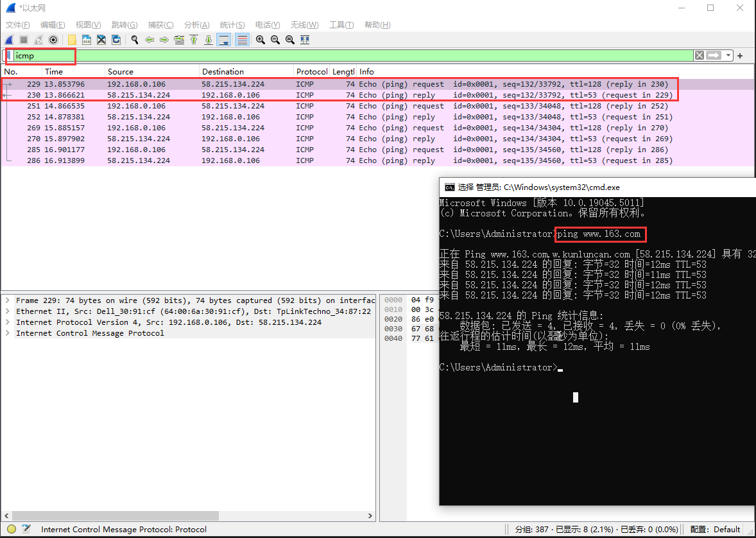Open the 跳转(G) menu

pos(125,24)
